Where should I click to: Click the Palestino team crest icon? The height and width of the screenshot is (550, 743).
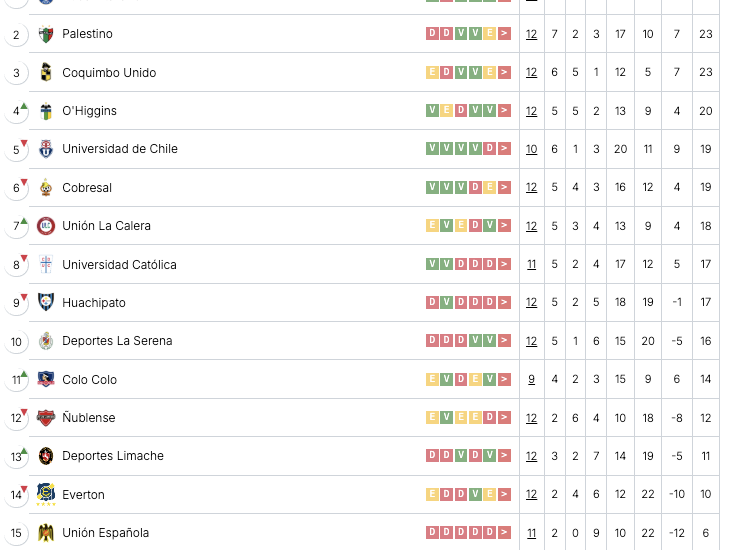click(46, 34)
